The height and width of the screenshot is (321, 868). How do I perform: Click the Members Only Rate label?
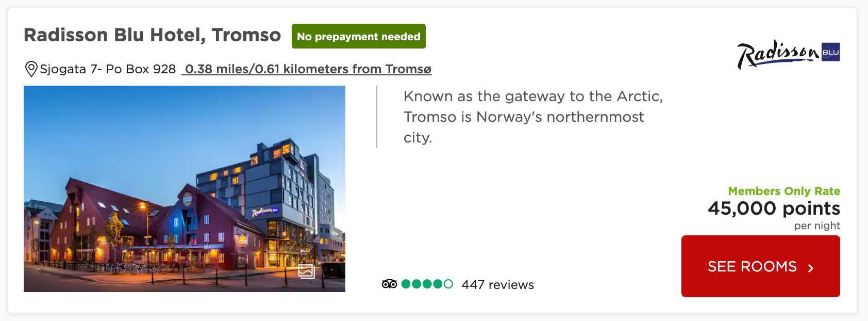point(783,191)
